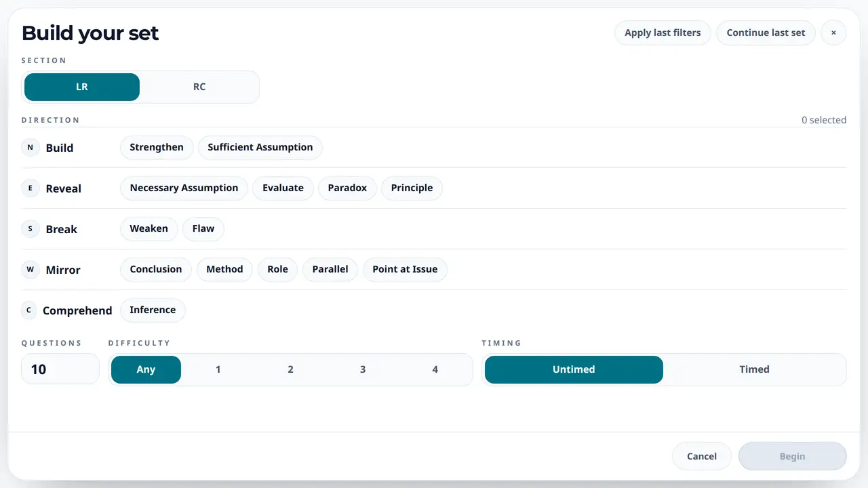Toggle the Conclusion question type
Viewport: 868px width, 488px height.
(156, 269)
